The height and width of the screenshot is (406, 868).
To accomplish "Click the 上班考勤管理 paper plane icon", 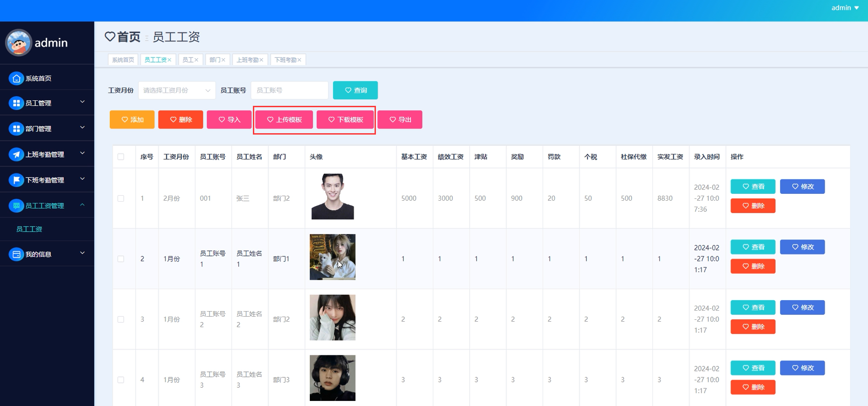I will pyautogui.click(x=16, y=155).
